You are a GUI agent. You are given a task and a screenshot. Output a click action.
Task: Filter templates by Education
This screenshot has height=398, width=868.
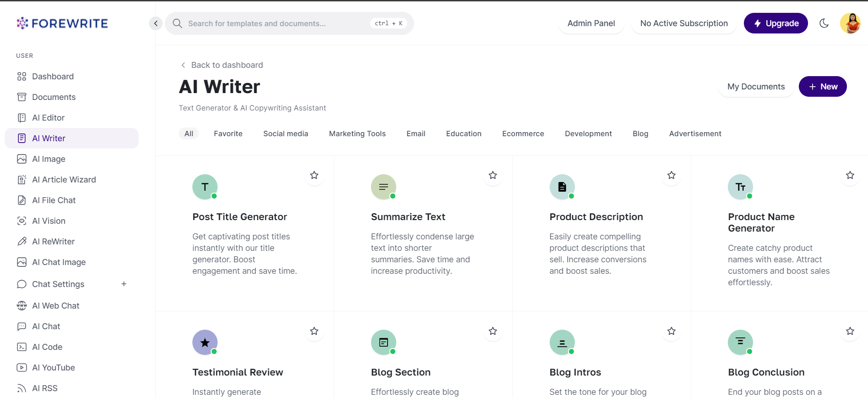click(x=464, y=133)
